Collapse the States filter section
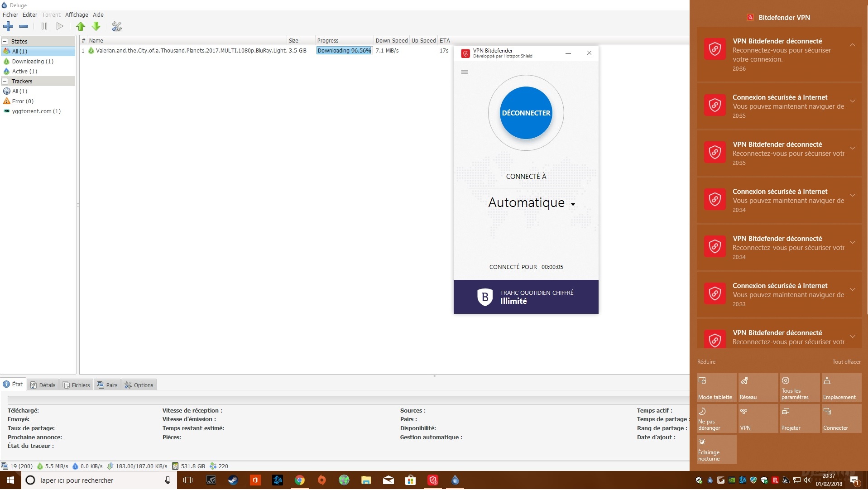Screen dimensions: 868x490 tap(5, 41)
